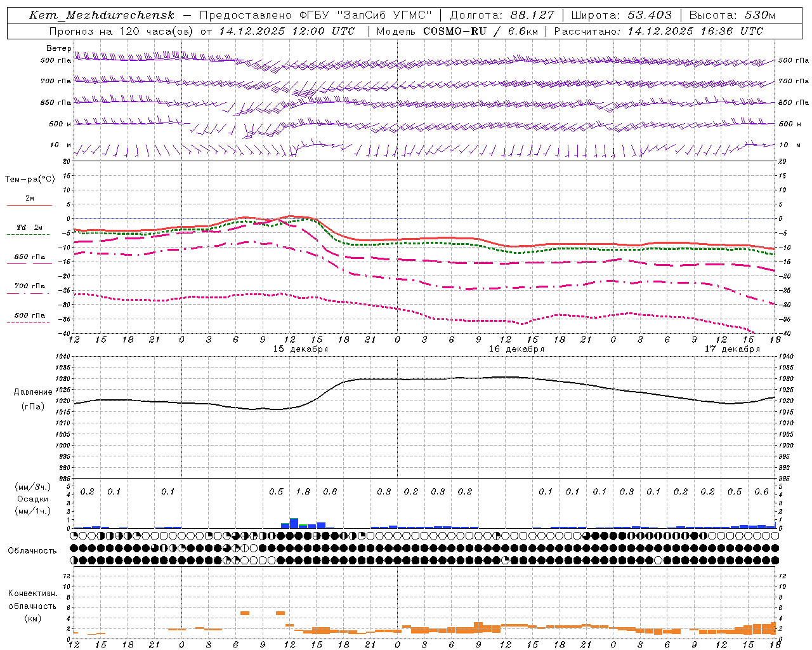This screenshot has width=812, height=650.
Task: Click the Долгота: 88.127 value
Action: (x=502, y=15)
